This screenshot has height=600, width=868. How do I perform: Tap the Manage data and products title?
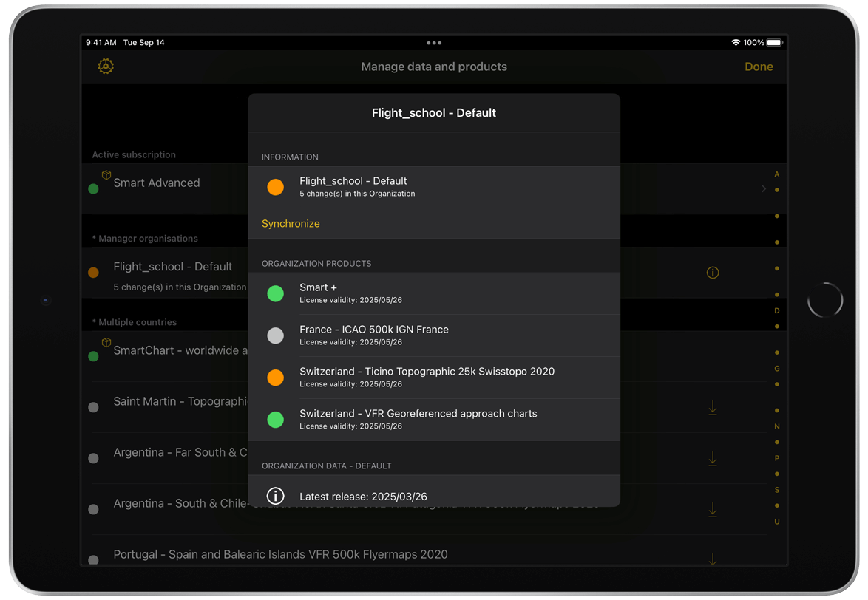434,67
